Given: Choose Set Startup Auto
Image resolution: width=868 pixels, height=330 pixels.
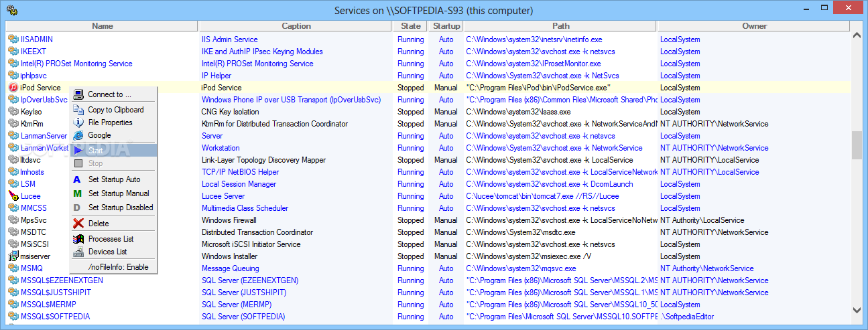Looking at the screenshot, I should coord(113,179).
